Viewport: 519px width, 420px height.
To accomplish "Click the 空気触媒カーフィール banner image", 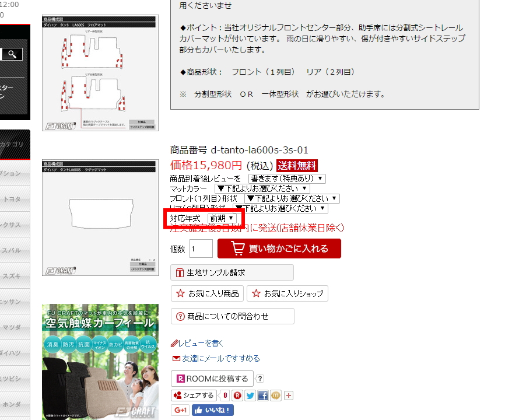I will tap(100, 362).
